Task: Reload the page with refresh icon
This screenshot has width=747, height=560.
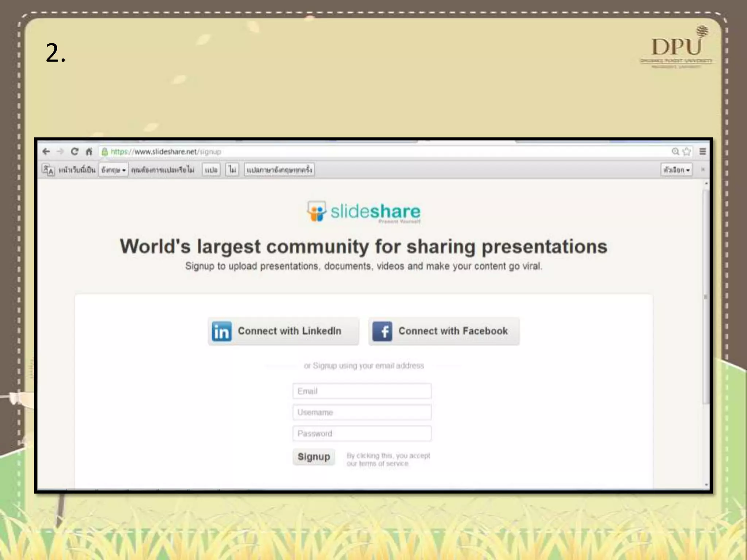Action: click(x=75, y=152)
